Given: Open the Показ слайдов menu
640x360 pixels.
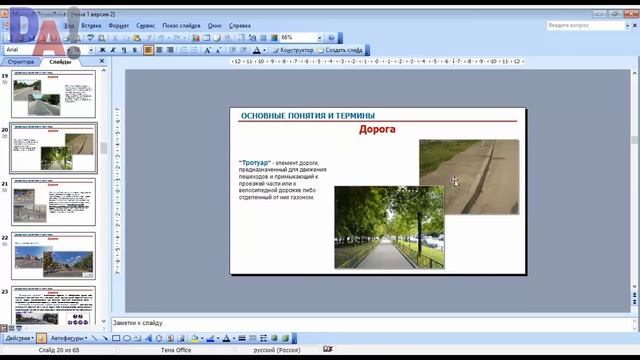Looking at the screenshot, I should click(x=181, y=26).
